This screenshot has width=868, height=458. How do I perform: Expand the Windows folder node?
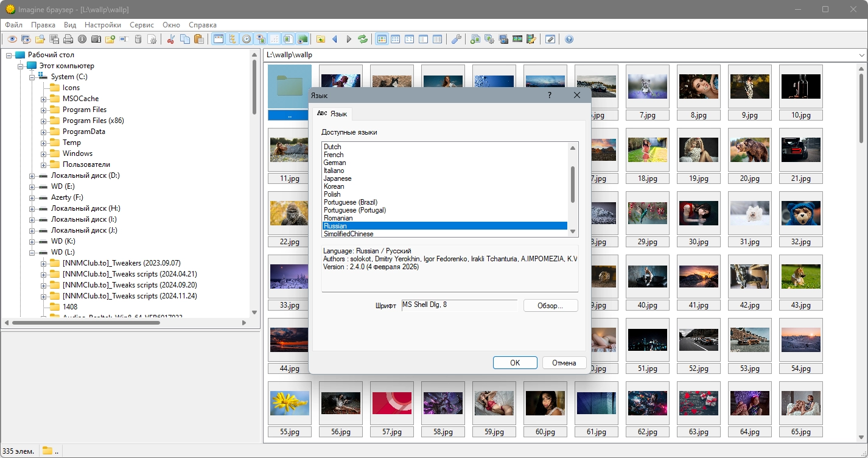coord(44,153)
